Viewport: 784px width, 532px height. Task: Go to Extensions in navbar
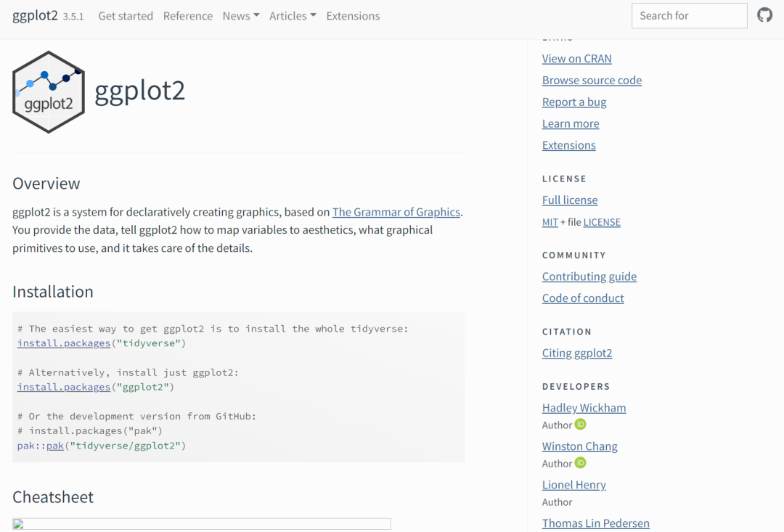pyautogui.click(x=353, y=16)
